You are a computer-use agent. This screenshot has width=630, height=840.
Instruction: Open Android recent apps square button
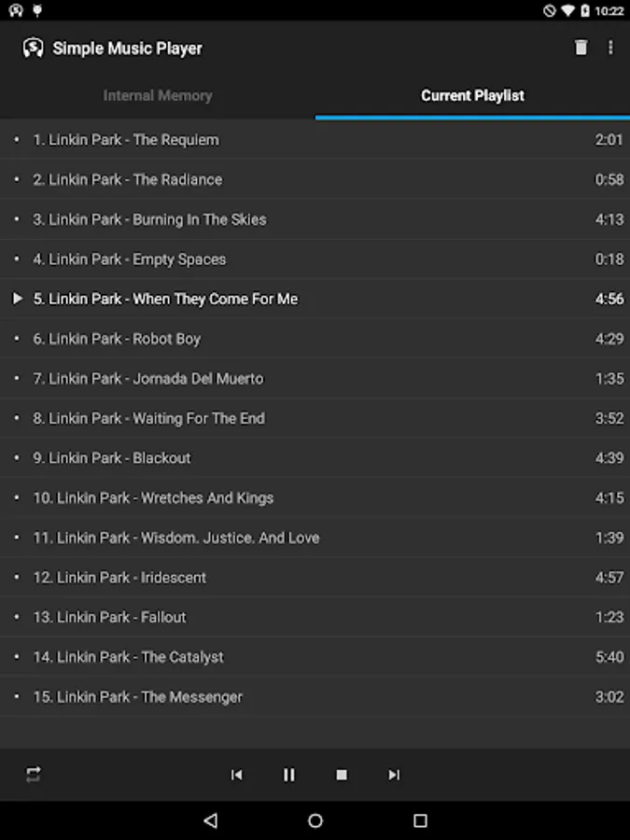[420, 820]
